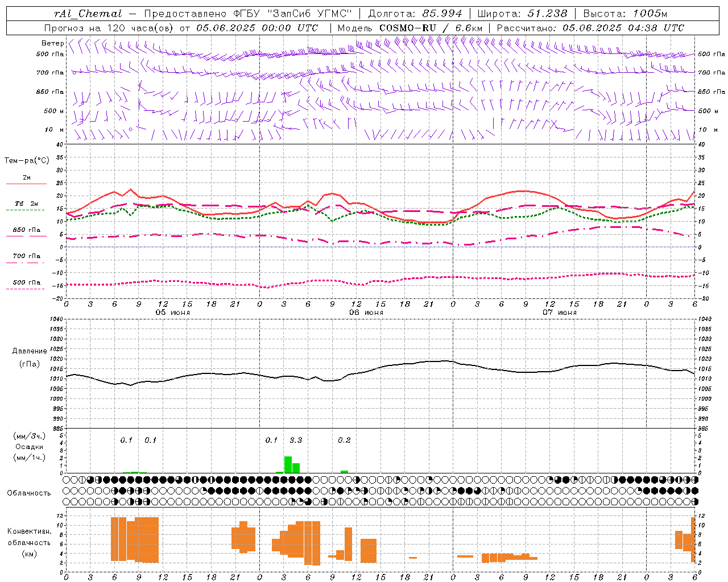Click the Высота: 1005м value
This screenshot has width=728, height=582.
coord(625,14)
